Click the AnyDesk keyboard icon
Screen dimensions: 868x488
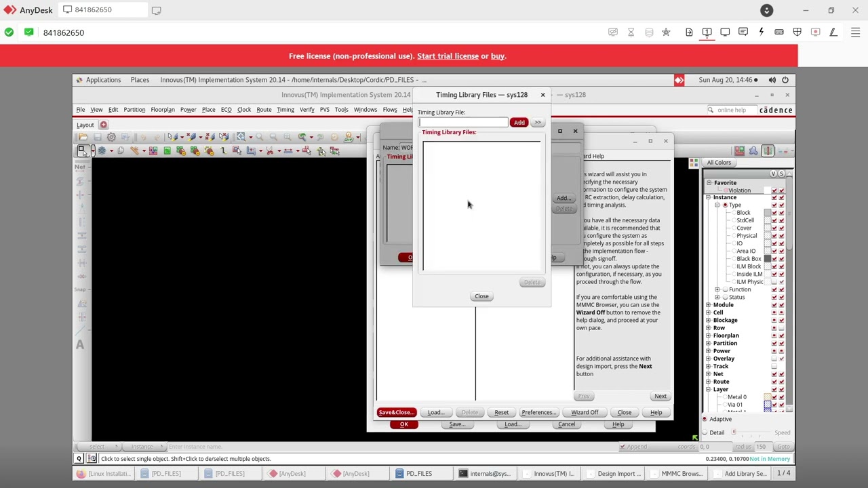[779, 32]
